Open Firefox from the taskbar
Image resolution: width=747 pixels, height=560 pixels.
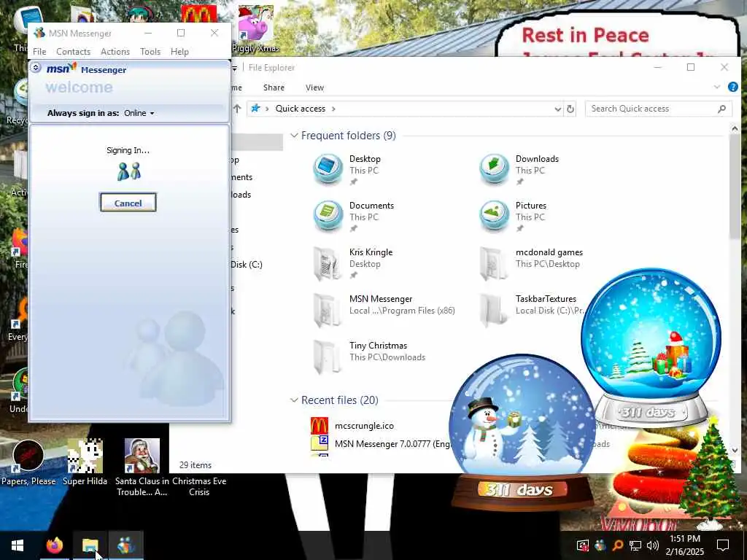coord(54,545)
